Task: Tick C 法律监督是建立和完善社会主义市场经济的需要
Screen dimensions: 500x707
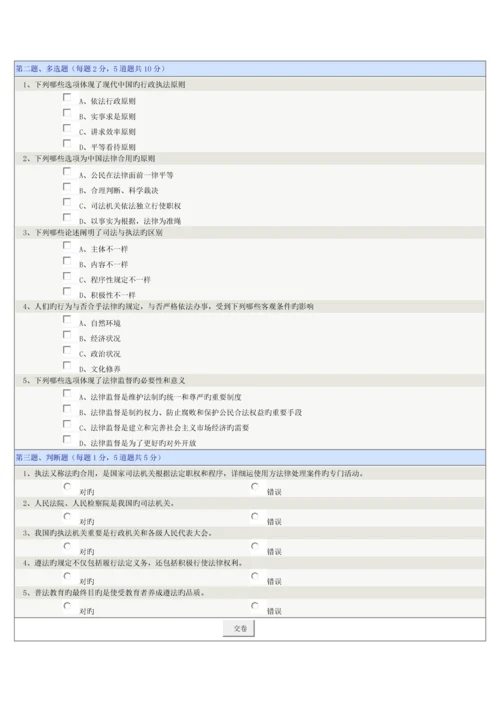Action: coord(67,424)
